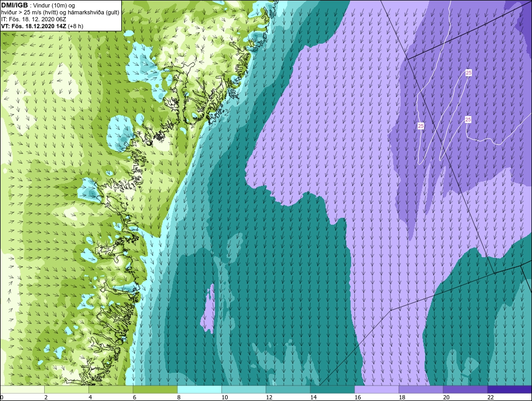532x401 pixels.
Task: Click the "(+8 h)" forecast offset text
Action: tap(76, 26)
